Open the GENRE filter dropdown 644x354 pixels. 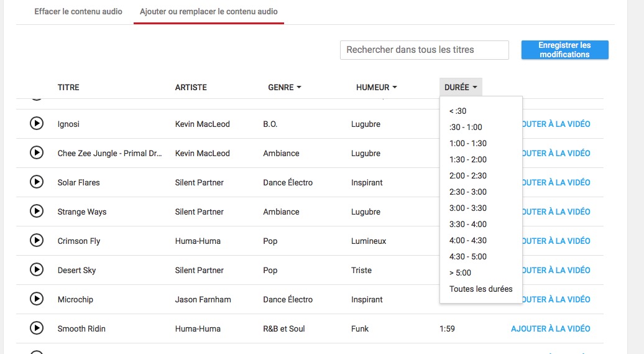pos(285,87)
